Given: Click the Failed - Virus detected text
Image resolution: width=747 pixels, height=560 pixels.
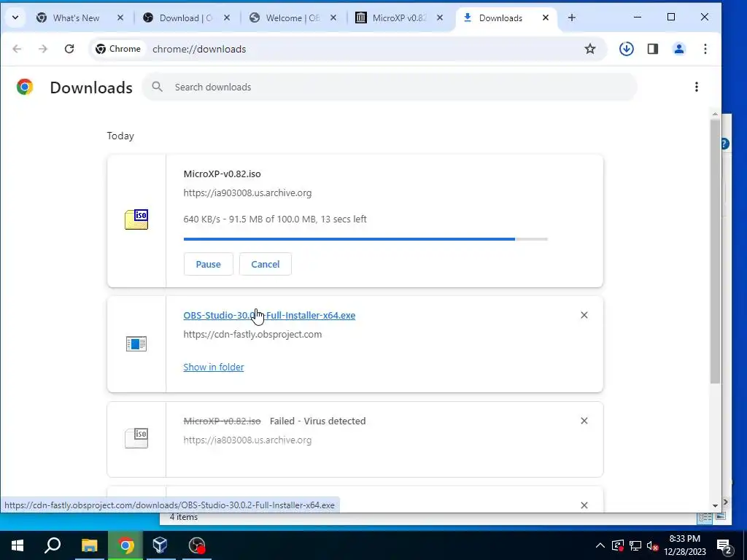Looking at the screenshot, I should [x=318, y=421].
